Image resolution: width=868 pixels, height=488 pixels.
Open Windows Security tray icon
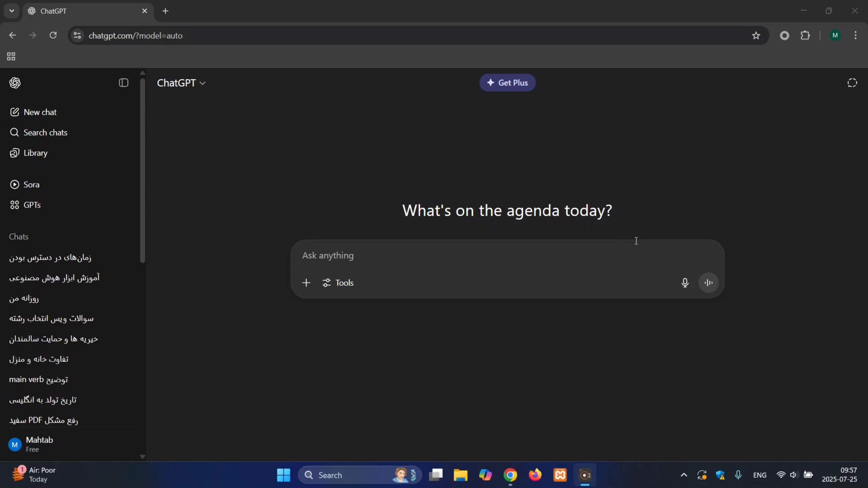tap(720, 475)
